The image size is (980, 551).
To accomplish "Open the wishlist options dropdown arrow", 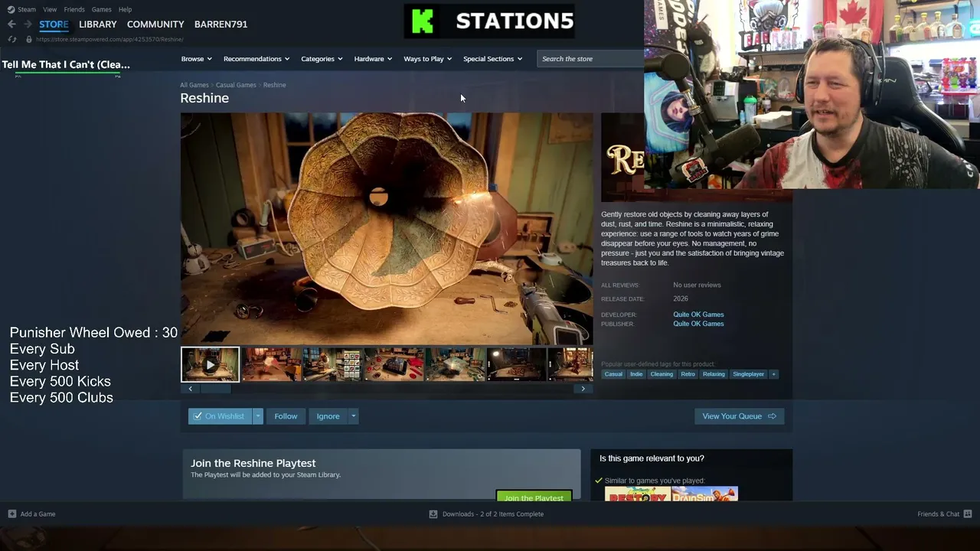I will pos(258,416).
